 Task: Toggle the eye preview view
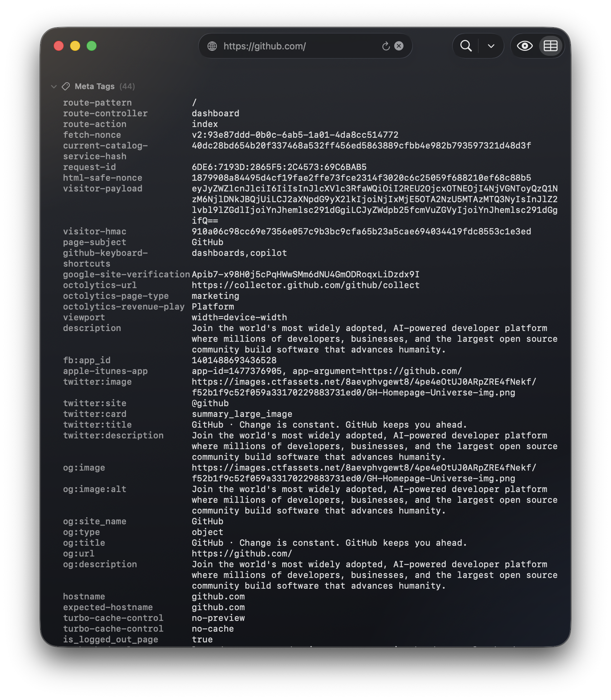[525, 46]
